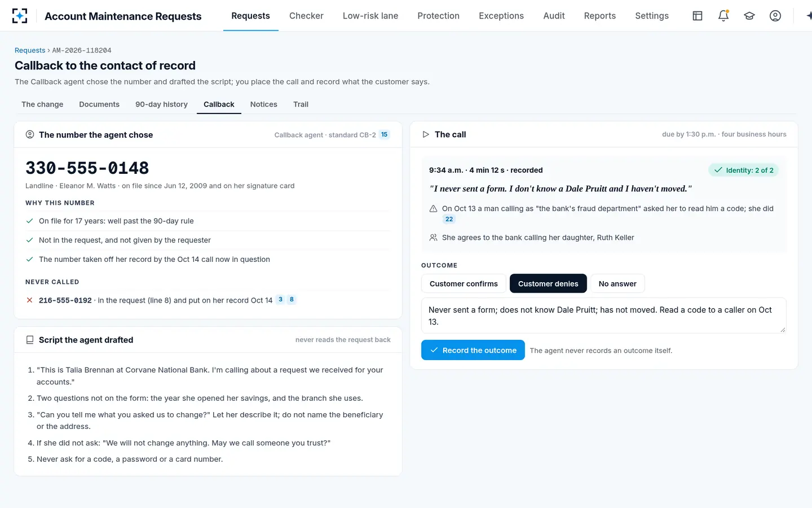Select the Callback tab
The height and width of the screenshot is (508, 812).
coord(219,104)
